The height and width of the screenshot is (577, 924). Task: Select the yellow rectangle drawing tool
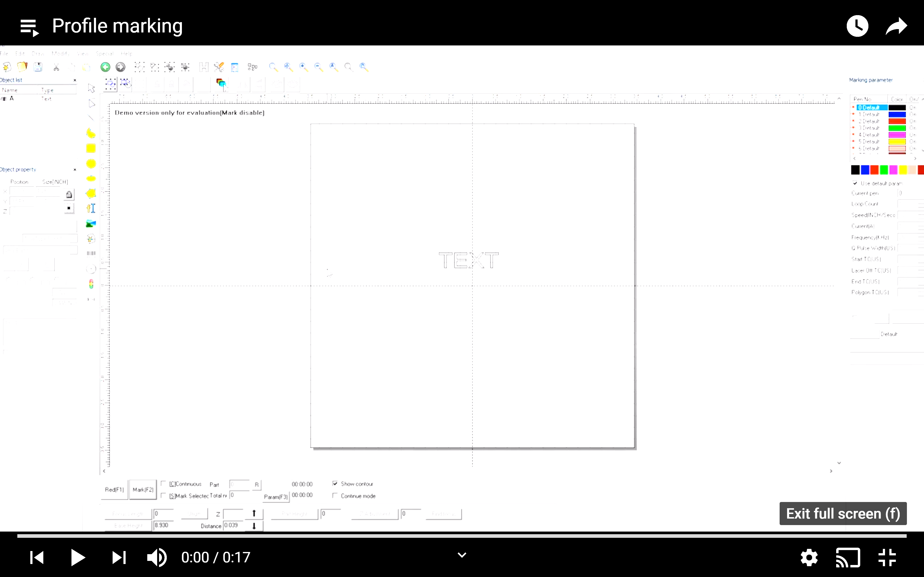pyautogui.click(x=91, y=148)
